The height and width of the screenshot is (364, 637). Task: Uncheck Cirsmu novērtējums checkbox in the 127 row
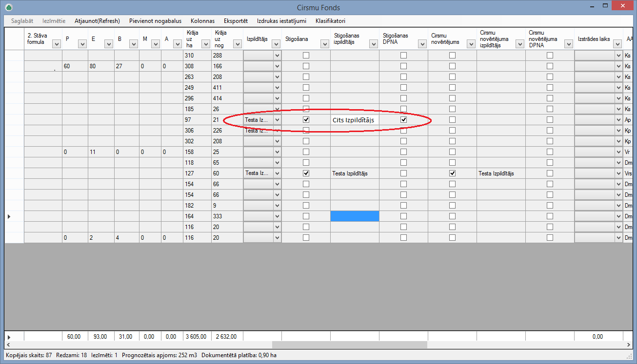coord(452,173)
